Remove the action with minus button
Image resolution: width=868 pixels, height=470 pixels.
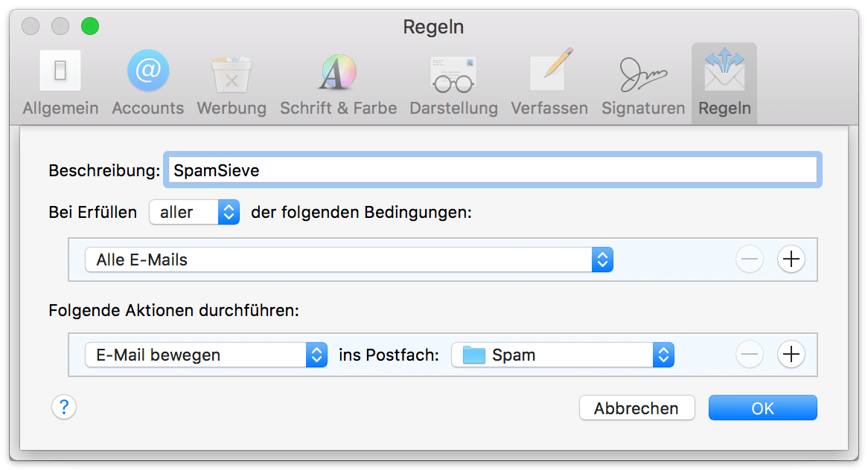[750, 355]
